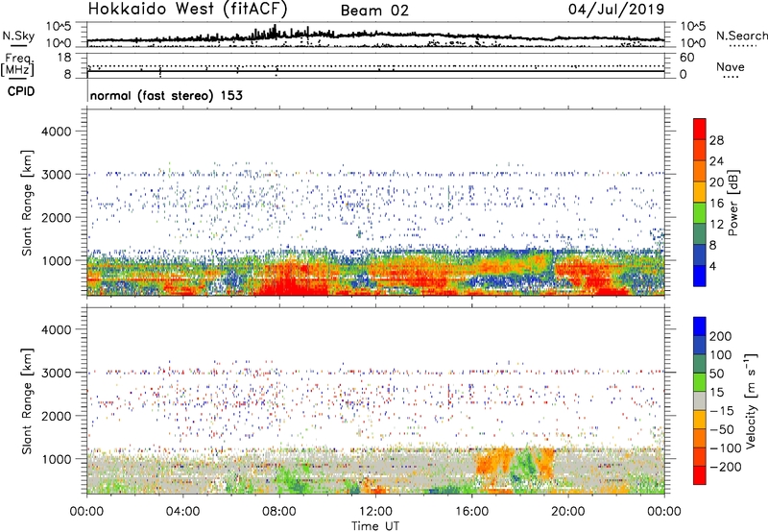Select the "Freq. [MHz]" axis label
Image resolution: width=768 pixels, height=532 pixels.
[x=17, y=64]
